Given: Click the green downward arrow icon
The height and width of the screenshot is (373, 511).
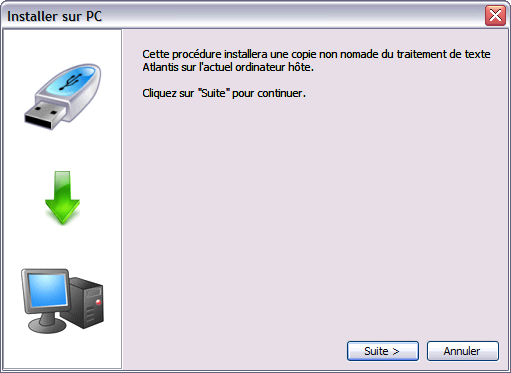Looking at the screenshot, I should (62, 198).
